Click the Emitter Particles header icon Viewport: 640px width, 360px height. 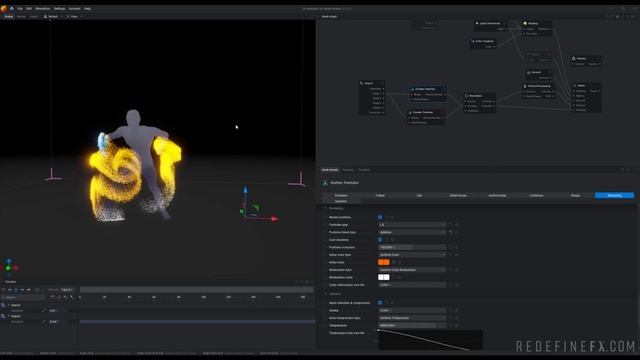point(325,183)
